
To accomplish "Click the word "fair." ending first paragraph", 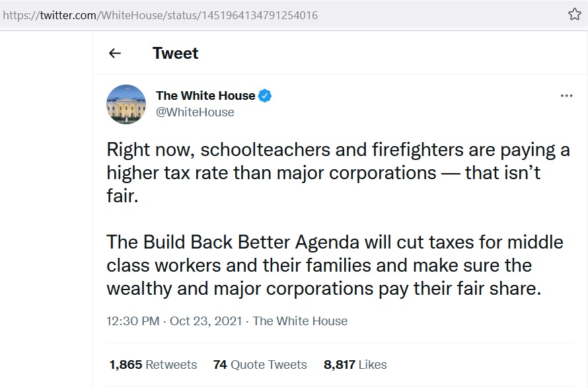I will [x=122, y=196].
